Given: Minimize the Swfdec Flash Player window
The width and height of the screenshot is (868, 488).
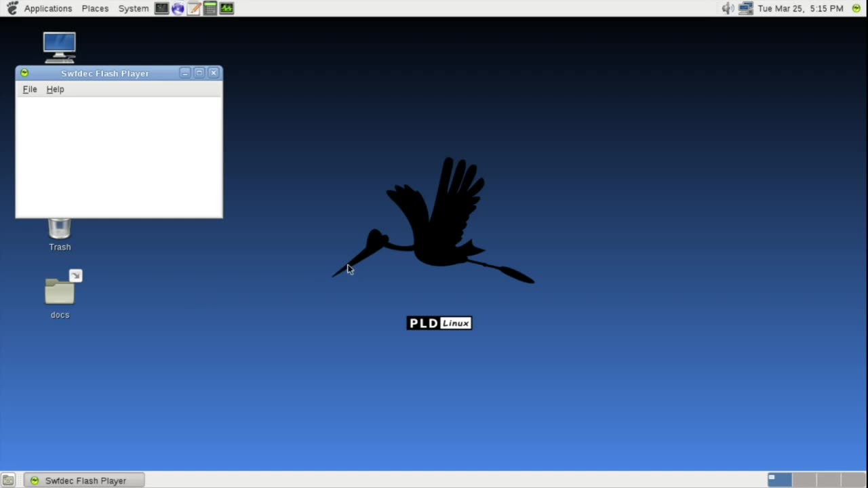Looking at the screenshot, I should (185, 73).
